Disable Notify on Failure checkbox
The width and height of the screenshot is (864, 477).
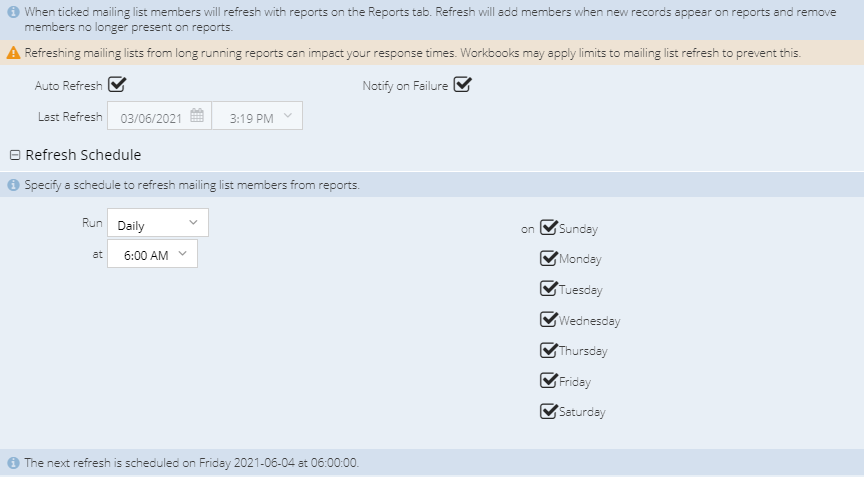click(462, 85)
